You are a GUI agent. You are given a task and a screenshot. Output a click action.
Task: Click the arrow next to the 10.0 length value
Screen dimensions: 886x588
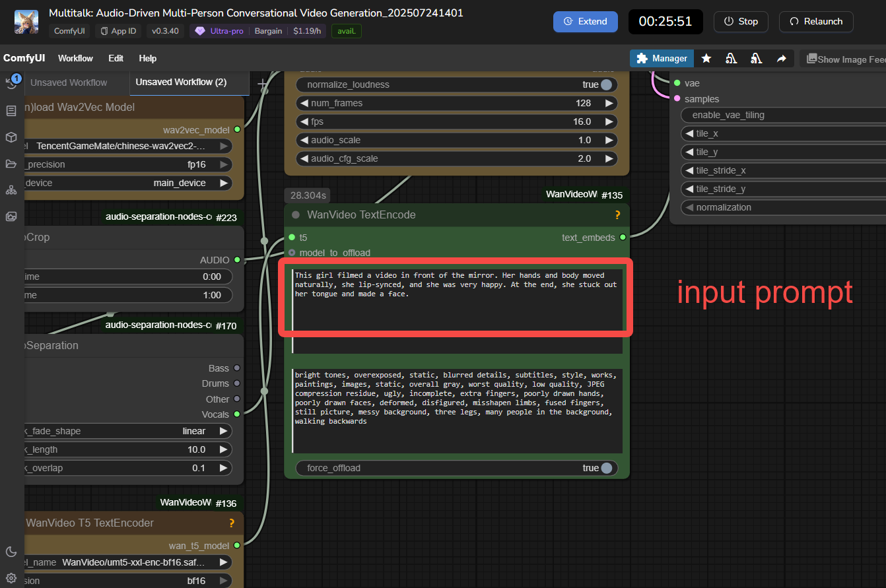coord(224,449)
